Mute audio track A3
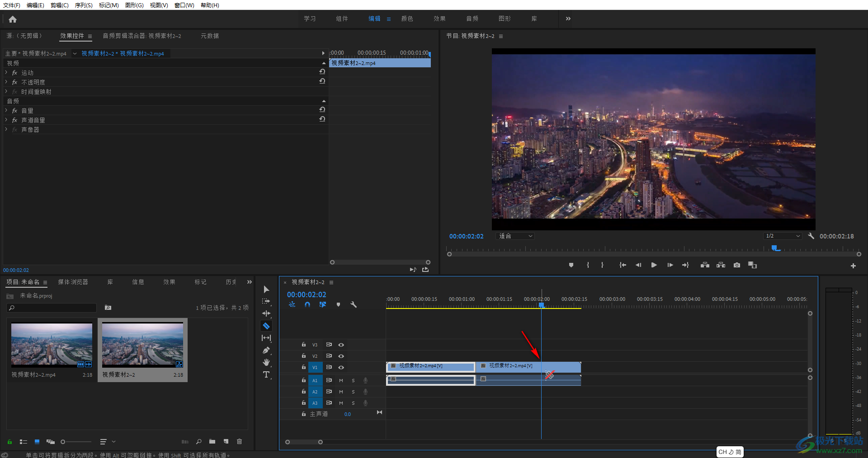The height and width of the screenshot is (458, 868). click(341, 403)
